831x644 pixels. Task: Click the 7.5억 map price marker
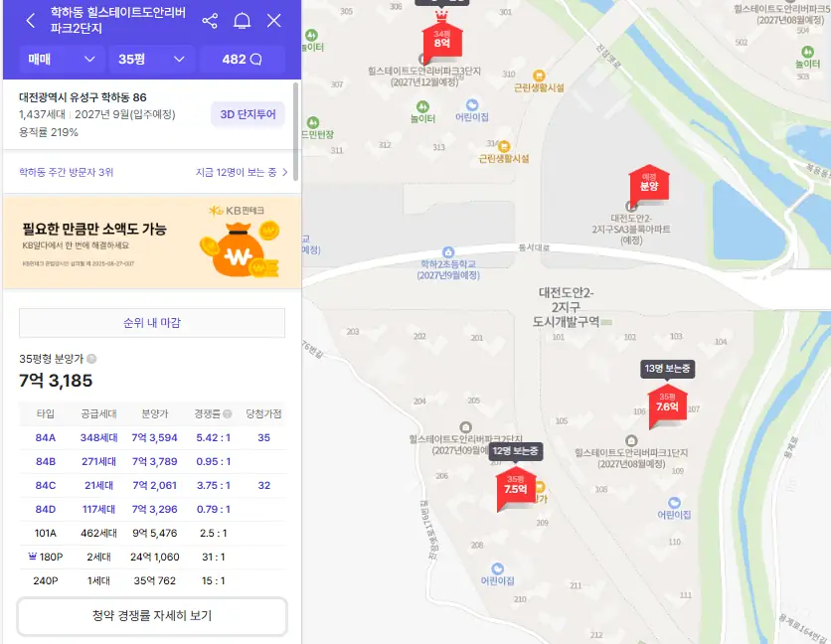(x=515, y=488)
